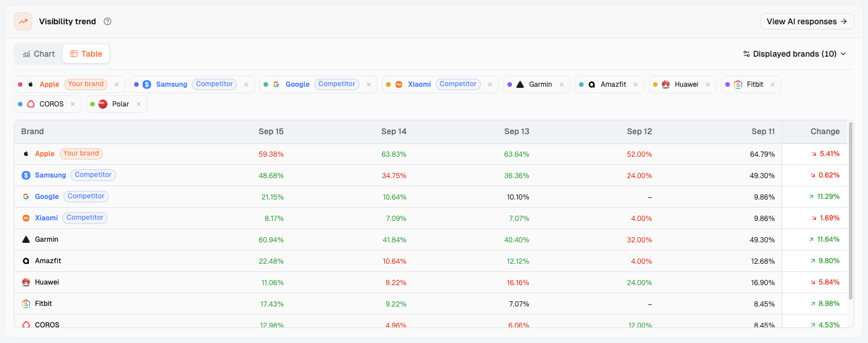This screenshot has height=343, width=868.
Task: Click Samsung's Sep 14 value 34.75%
Action: click(x=394, y=175)
